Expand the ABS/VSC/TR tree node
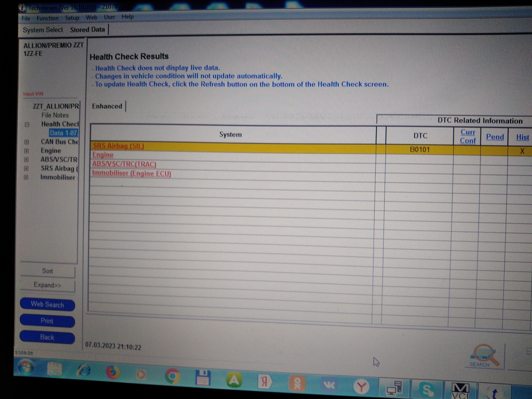Screen dimensions: 532x399 tap(26, 160)
